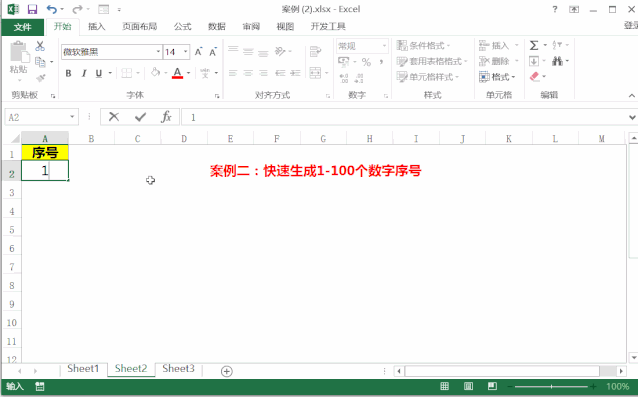Select column B header
This screenshot has height=397, width=638.
point(91,139)
